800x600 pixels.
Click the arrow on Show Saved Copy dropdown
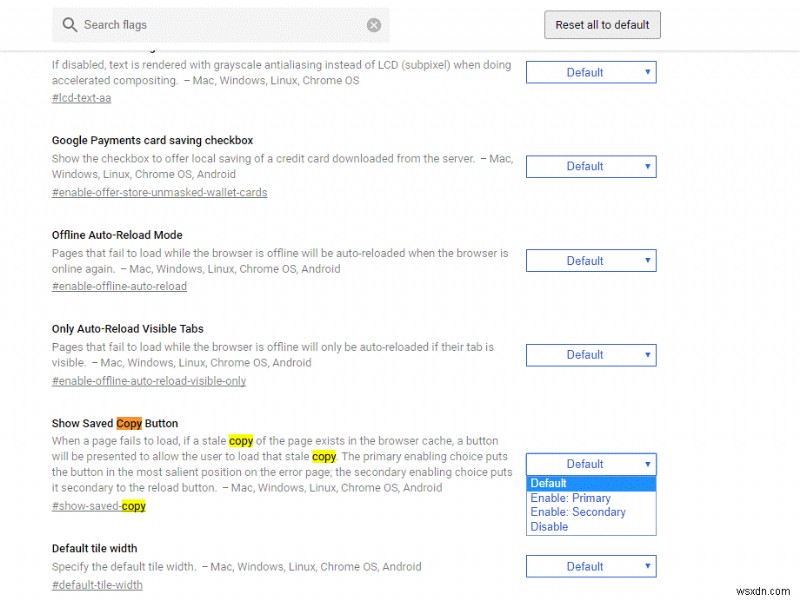[x=646, y=464]
